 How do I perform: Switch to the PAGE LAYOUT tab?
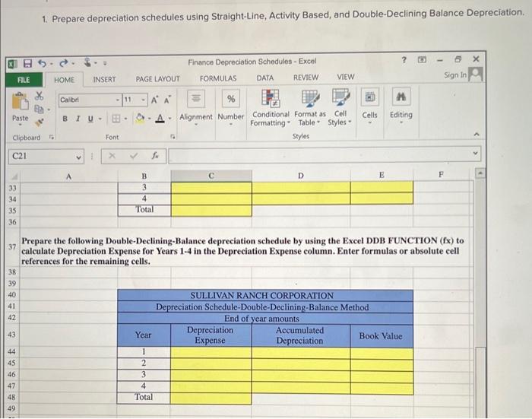click(x=158, y=79)
